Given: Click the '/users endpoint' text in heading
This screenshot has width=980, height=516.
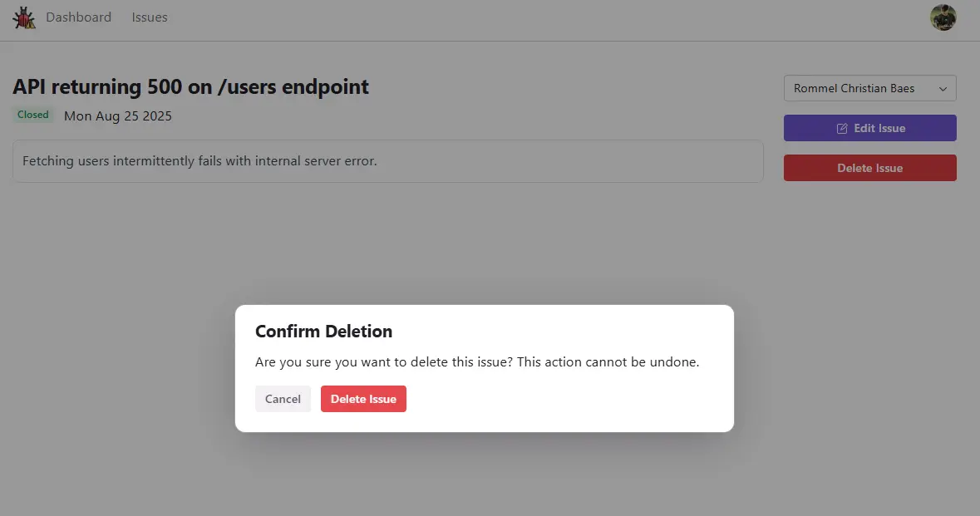Looking at the screenshot, I should (293, 86).
